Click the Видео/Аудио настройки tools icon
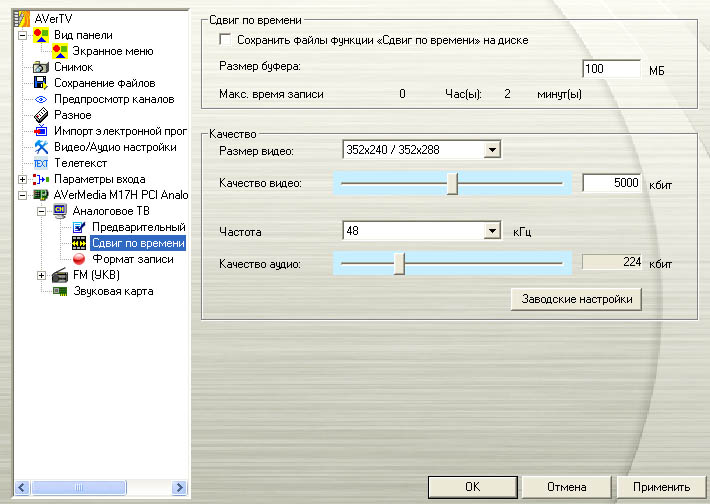Viewport: 710px width, 504px height. point(41,147)
